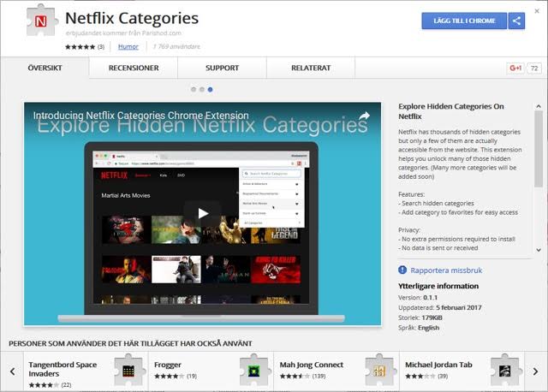This screenshot has height=392, width=548.
Task: Click the Rapportera missbruk link
Action: pyautogui.click(x=446, y=270)
